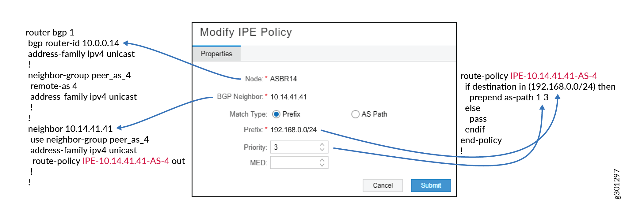Viewport: 644px width, 216px height.
Task: Decrement the Priority value using the down arrow
Action: click(322, 150)
